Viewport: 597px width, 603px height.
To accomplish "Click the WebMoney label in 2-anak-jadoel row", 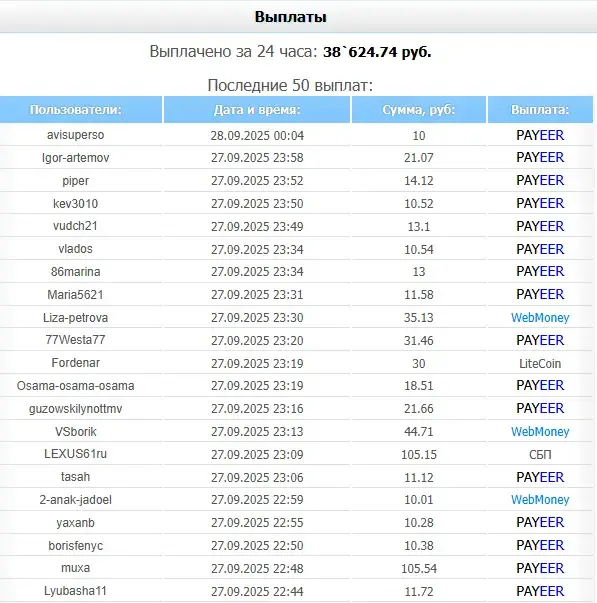I will pos(540,500).
